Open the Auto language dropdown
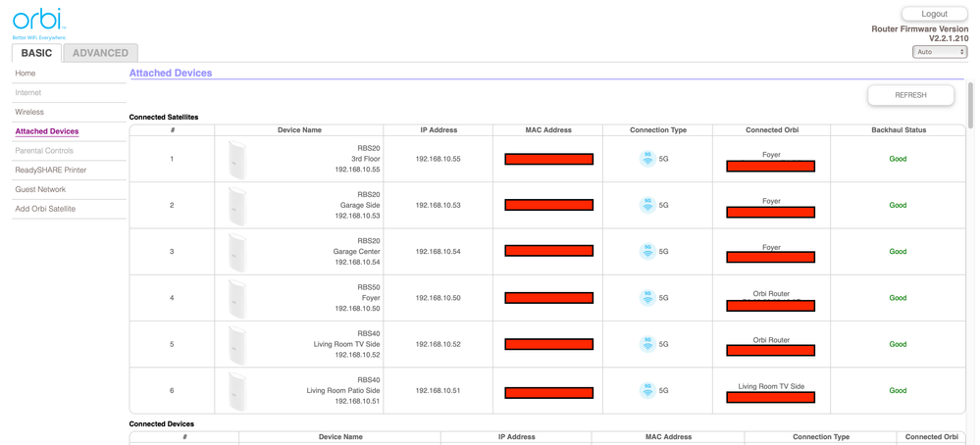This screenshot has height=445, width=980. pyautogui.click(x=940, y=52)
